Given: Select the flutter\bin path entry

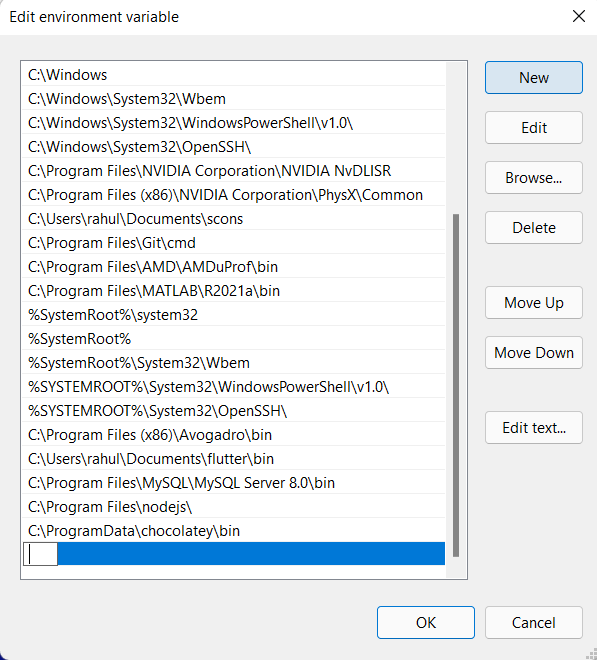Looking at the screenshot, I should click(x=234, y=459).
